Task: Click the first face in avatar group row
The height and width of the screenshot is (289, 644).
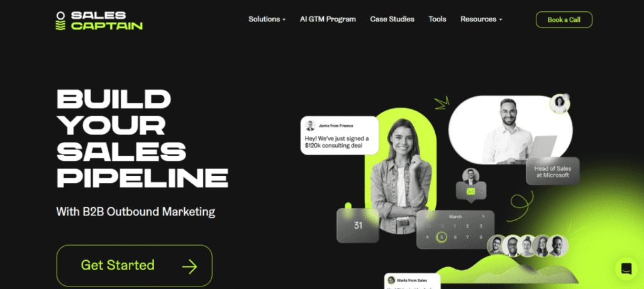Action: 497,246
